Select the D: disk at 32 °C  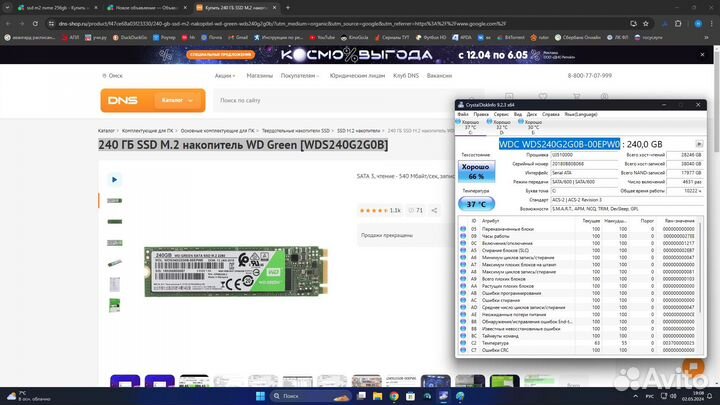pyautogui.click(x=501, y=127)
